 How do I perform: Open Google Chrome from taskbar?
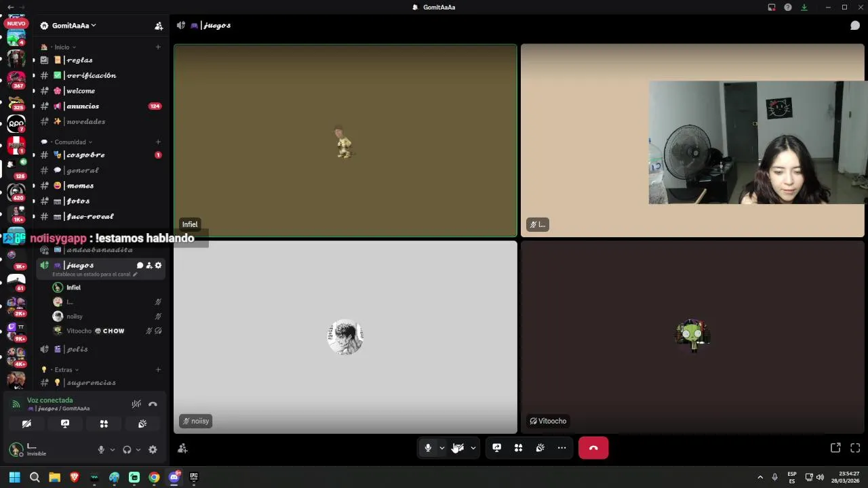click(x=154, y=477)
